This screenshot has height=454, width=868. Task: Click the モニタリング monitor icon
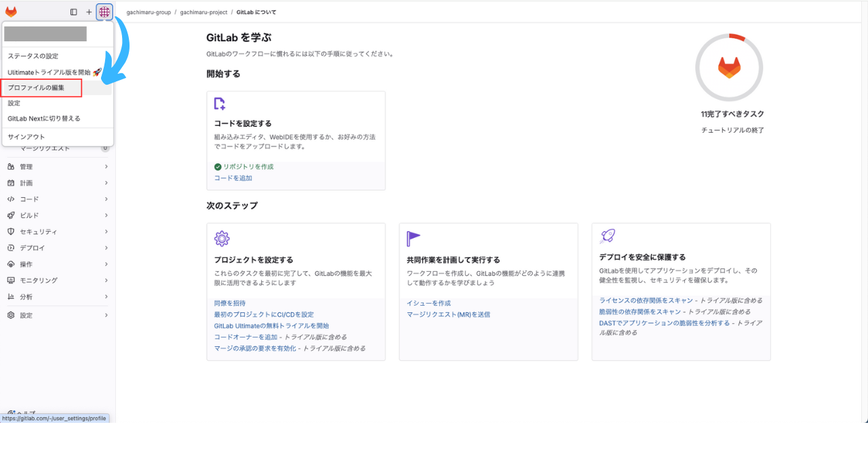pos(11,281)
